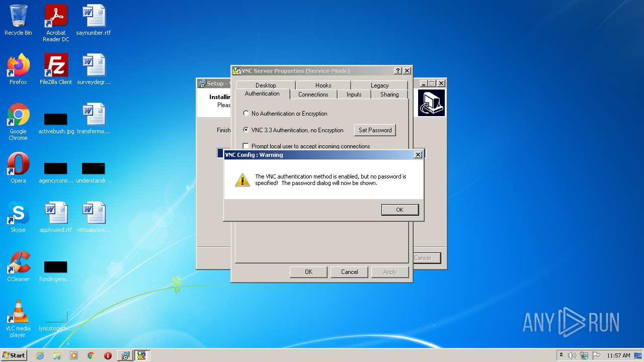644x362 pixels.
Task: Open the Connections tab
Action: (x=313, y=95)
